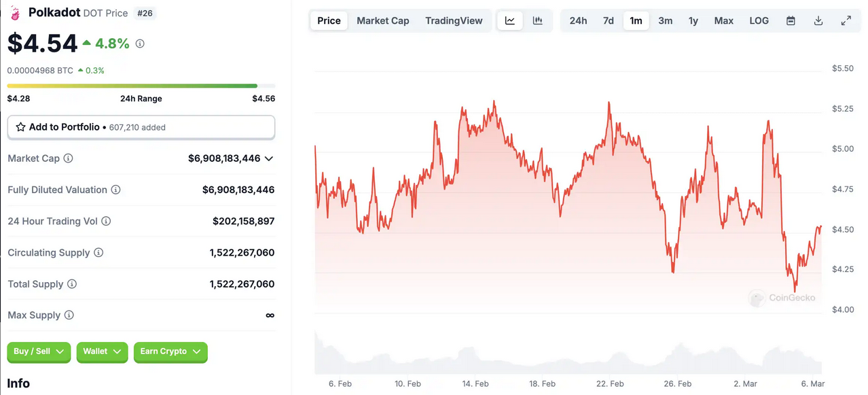Select the 24h time range
The image size is (868, 395).
pos(578,21)
